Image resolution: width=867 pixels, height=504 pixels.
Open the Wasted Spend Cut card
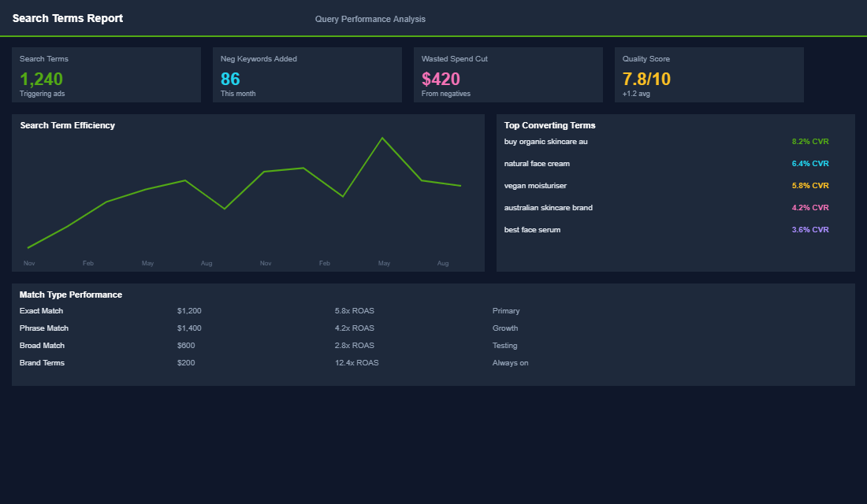coord(508,75)
